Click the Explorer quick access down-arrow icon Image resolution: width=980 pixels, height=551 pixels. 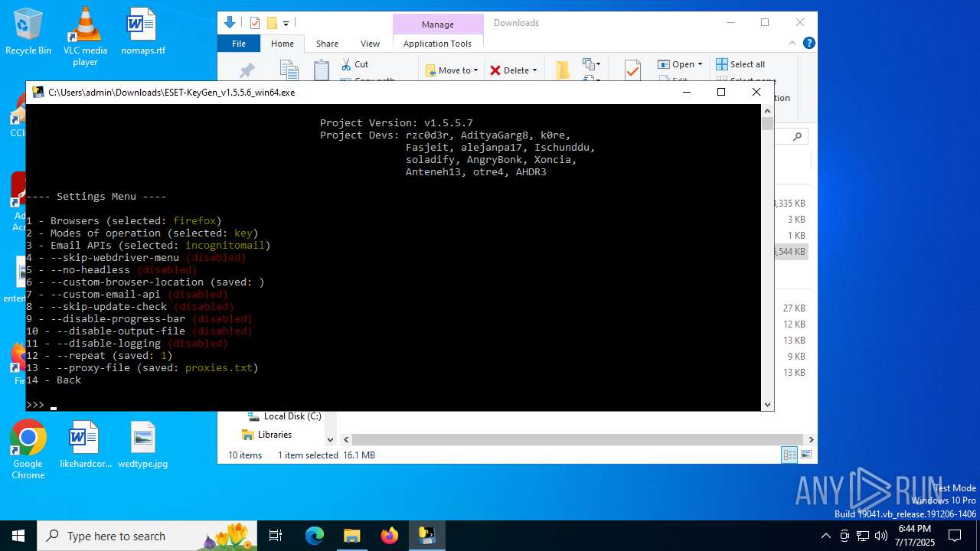(x=230, y=23)
